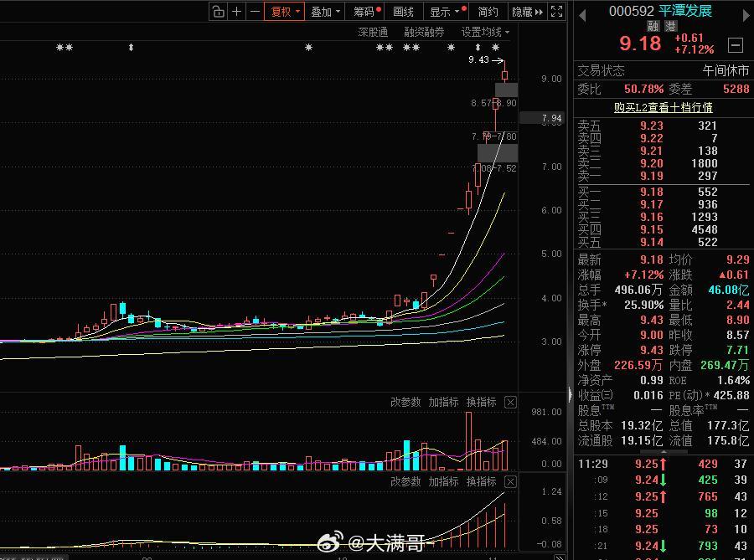This screenshot has height=560, width=754.
Task: Go to previous stock with left arrow
Action: [x=582, y=15]
